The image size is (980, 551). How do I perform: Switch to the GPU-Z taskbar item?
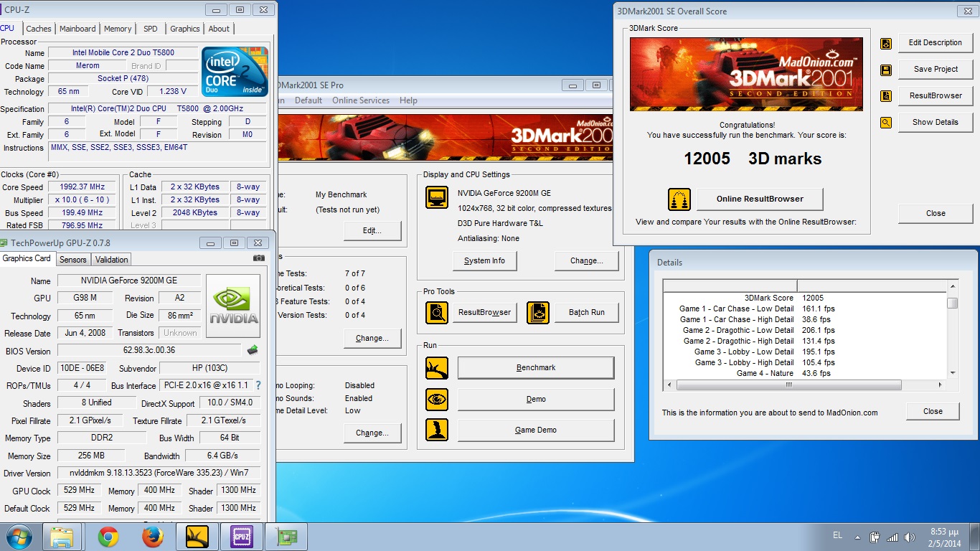pyautogui.click(x=286, y=537)
